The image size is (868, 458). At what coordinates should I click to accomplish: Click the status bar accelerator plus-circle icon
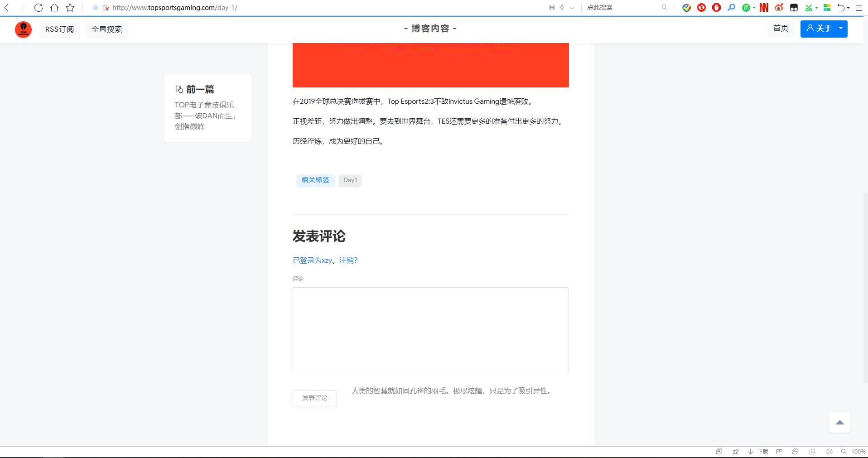point(719,452)
